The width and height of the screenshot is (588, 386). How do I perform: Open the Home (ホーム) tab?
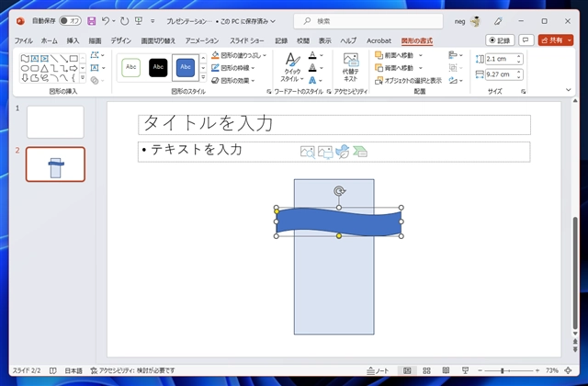(49, 40)
